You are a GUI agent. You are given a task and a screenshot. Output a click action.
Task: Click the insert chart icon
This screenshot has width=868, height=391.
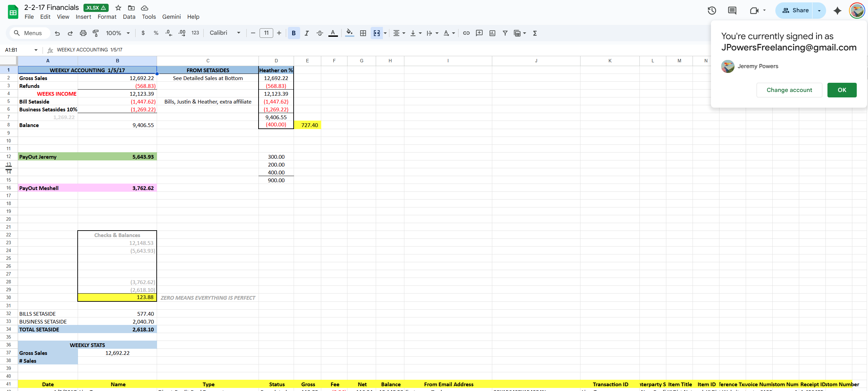[492, 33]
